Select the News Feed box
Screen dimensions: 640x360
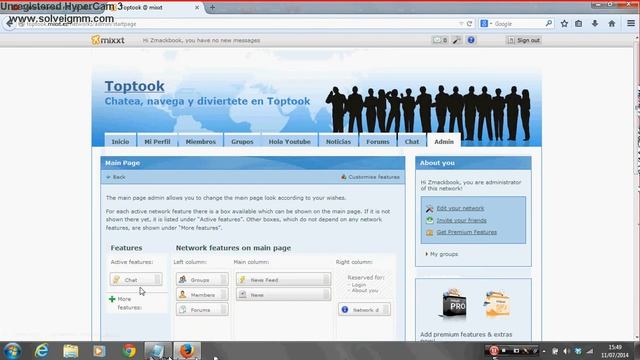(x=283, y=280)
